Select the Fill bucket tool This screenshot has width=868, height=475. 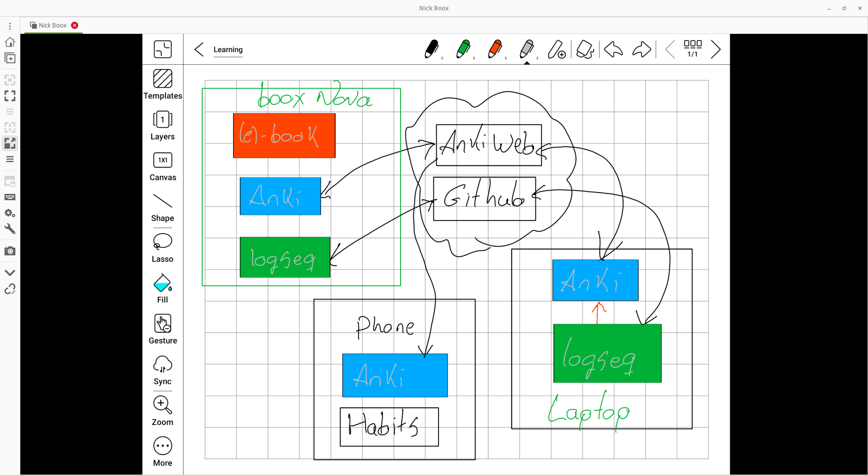(x=163, y=289)
